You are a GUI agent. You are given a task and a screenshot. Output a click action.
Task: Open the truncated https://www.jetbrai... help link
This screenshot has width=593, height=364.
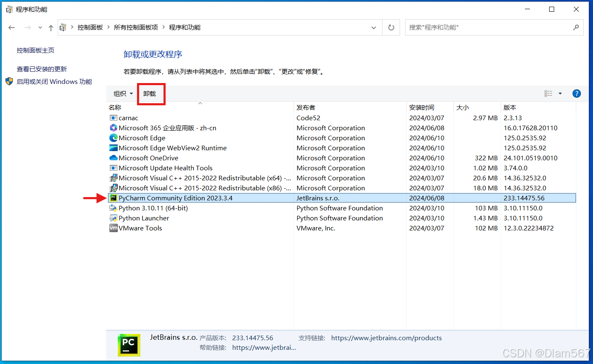264,348
